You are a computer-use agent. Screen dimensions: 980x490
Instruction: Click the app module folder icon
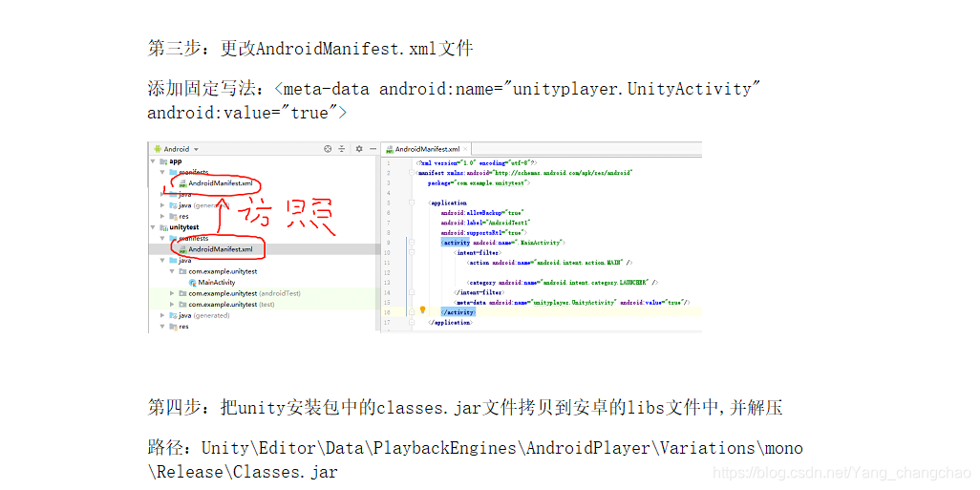pos(163,161)
